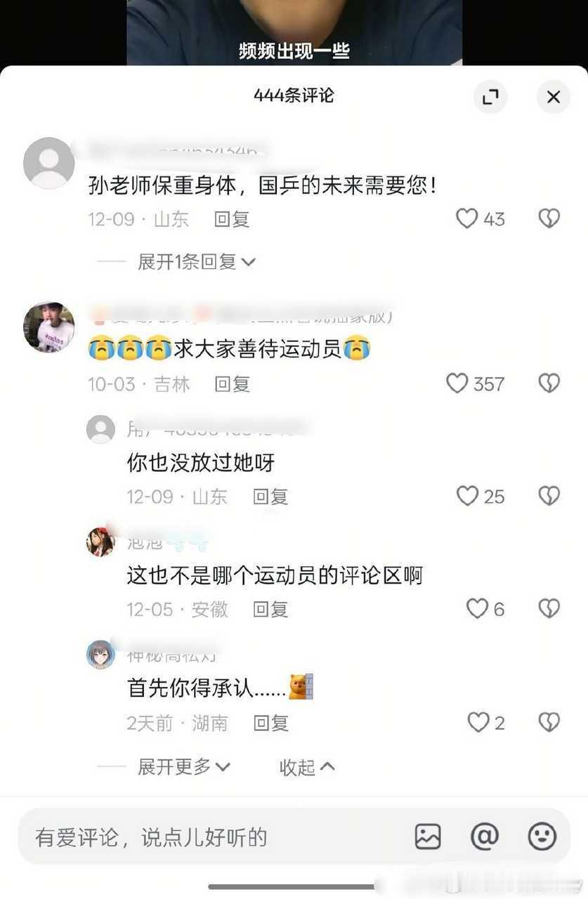Tap heart on 这也不是哪个运动员的评论区啊 reply

tap(478, 609)
